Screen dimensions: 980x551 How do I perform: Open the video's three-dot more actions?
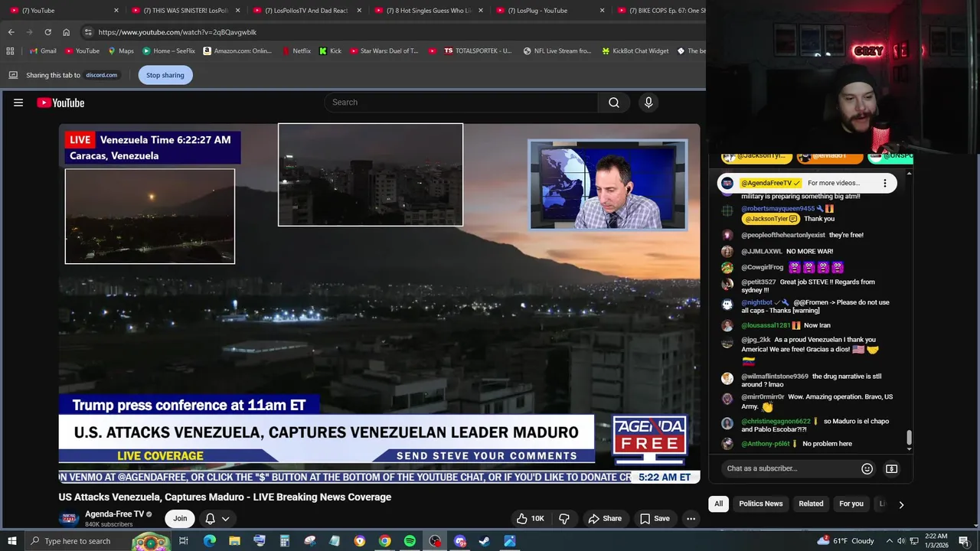[x=691, y=518]
